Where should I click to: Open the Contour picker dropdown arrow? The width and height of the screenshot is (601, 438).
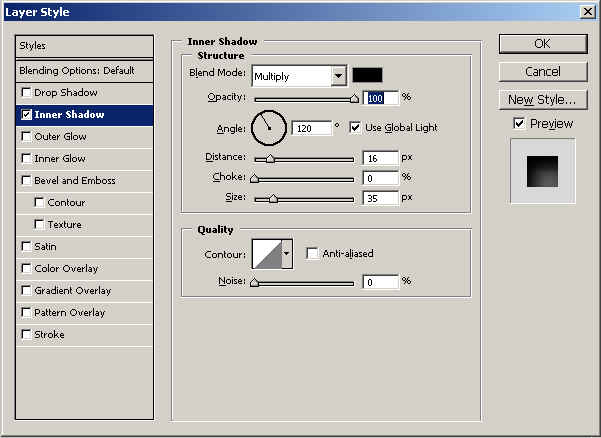pos(287,254)
